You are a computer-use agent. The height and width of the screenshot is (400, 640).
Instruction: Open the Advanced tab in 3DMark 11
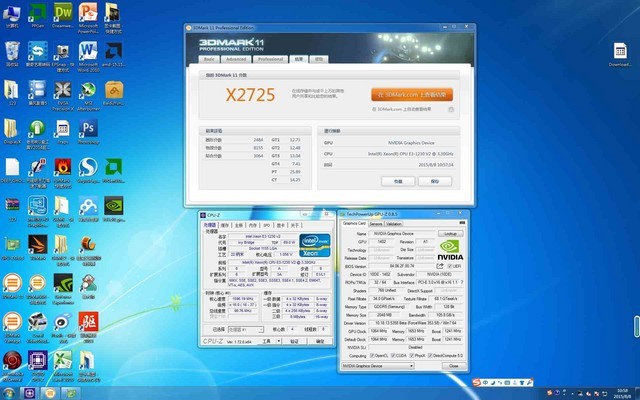tap(236, 59)
